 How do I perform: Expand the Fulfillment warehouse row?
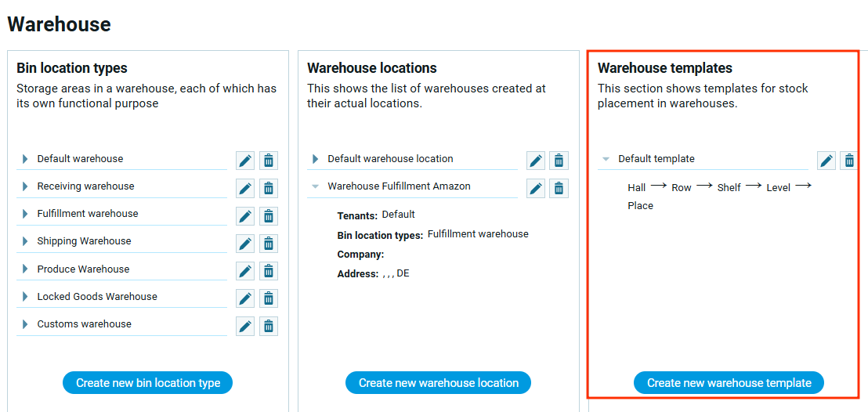(25, 214)
